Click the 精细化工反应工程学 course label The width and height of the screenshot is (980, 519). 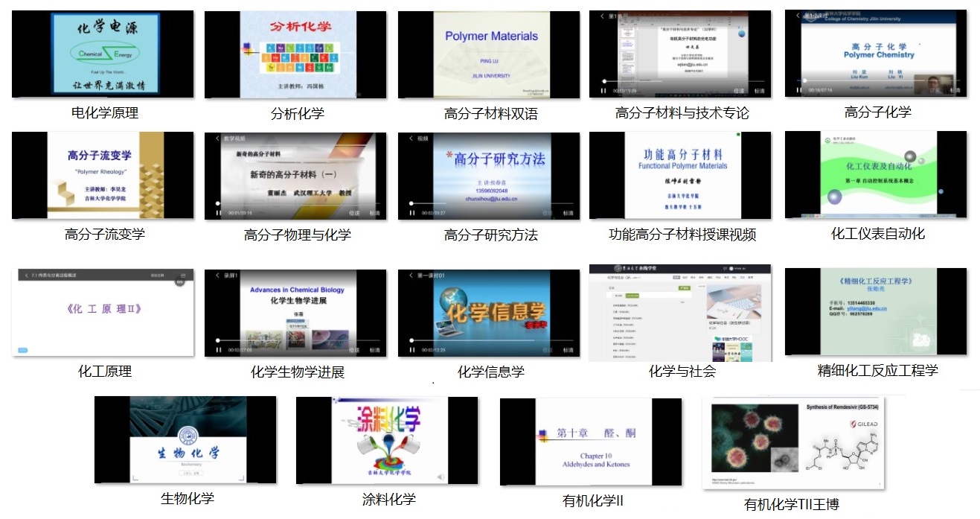coord(878,371)
